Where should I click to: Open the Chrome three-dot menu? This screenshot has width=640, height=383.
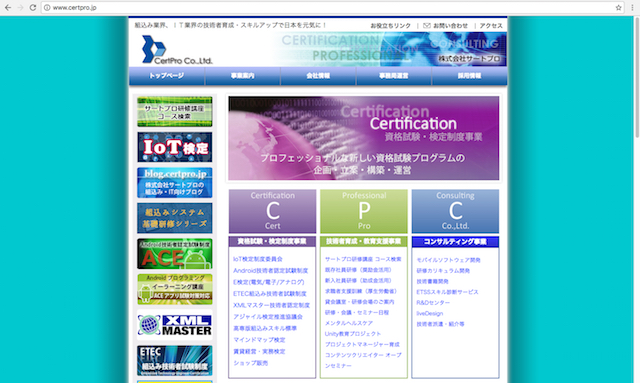[632, 7]
